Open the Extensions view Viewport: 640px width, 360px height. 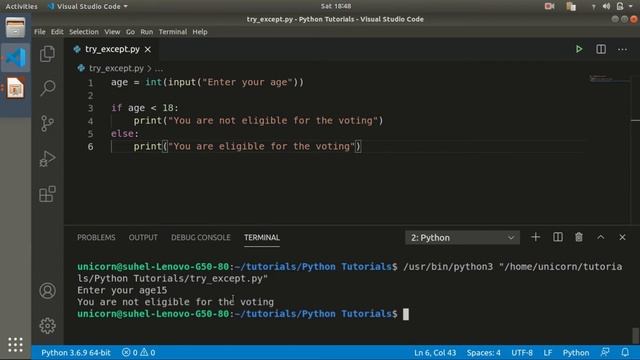pos(47,194)
